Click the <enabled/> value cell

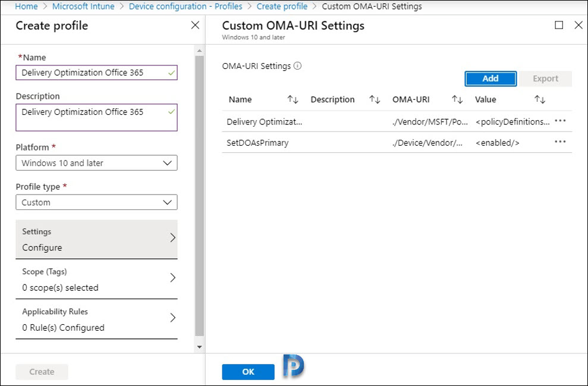pyautogui.click(x=497, y=143)
